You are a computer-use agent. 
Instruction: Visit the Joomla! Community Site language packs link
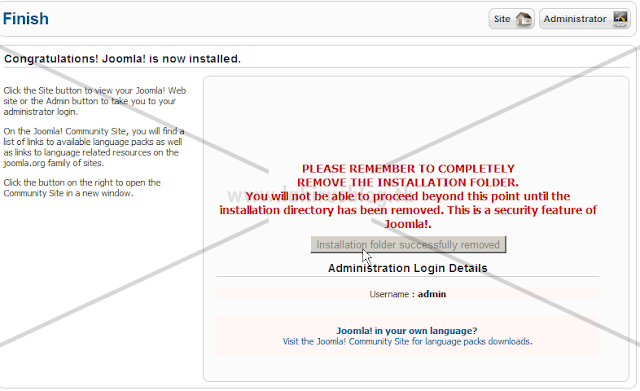click(407, 342)
